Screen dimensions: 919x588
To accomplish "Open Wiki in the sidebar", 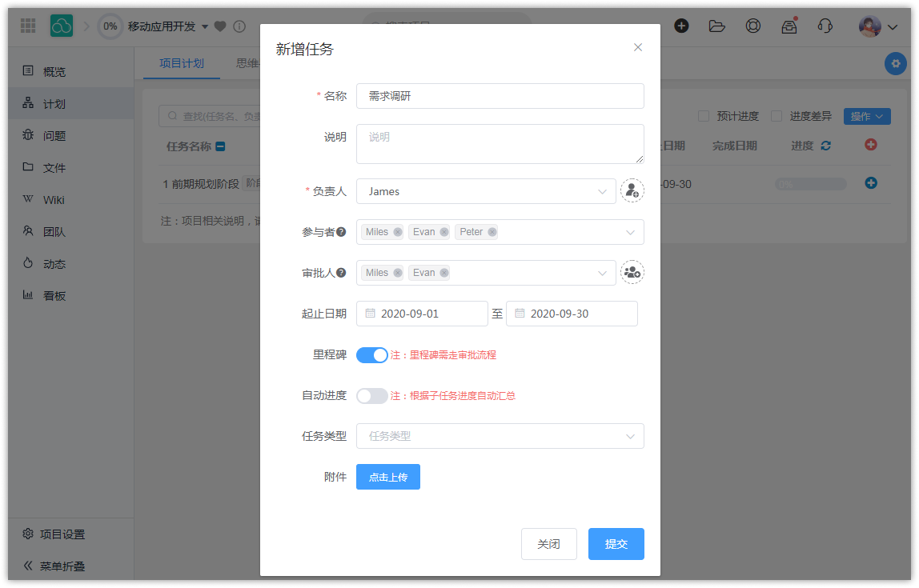I will [x=71, y=200].
